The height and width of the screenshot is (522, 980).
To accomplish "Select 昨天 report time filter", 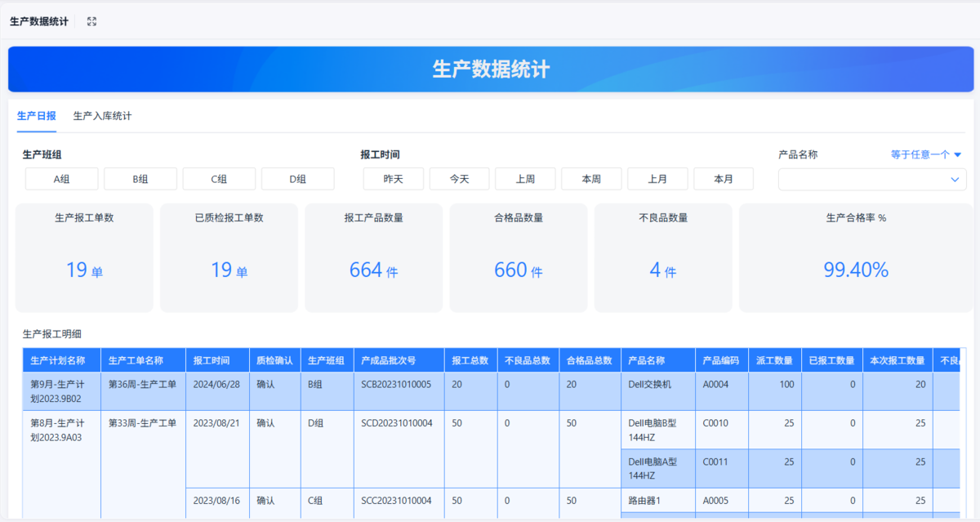I will click(394, 179).
